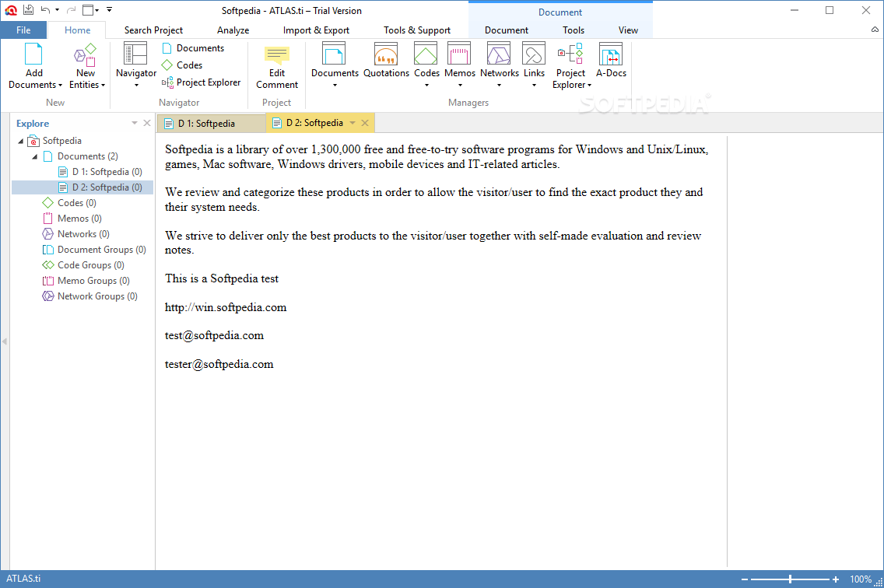Collapse the Documents (2) tree node

pyautogui.click(x=35, y=157)
